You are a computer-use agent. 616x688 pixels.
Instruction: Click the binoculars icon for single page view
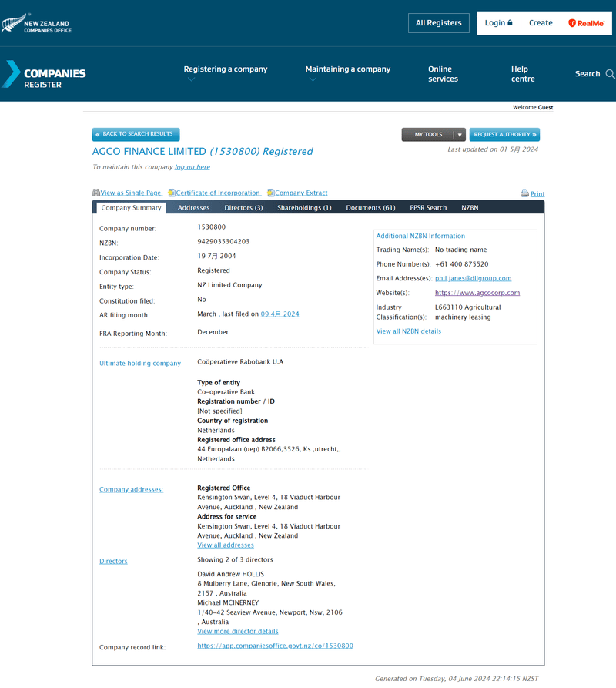[96, 193]
